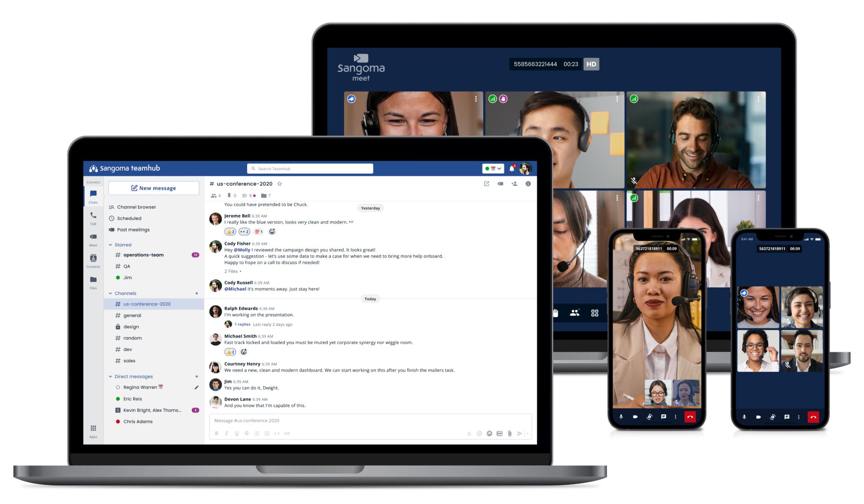
Task: Click the notifications bell icon
Action: click(x=511, y=169)
